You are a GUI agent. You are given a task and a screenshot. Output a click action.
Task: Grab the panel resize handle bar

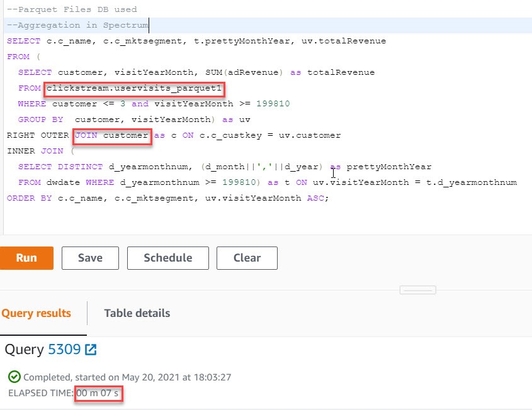pyautogui.click(x=417, y=290)
